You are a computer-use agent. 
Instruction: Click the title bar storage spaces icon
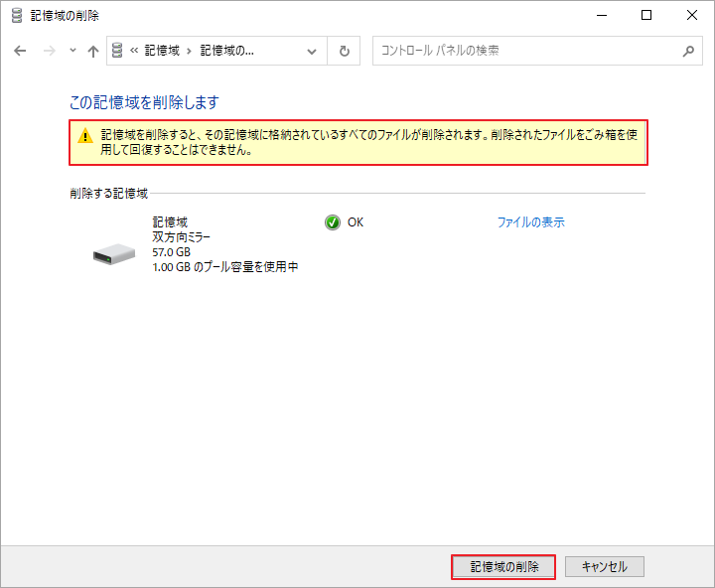coord(17,15)
